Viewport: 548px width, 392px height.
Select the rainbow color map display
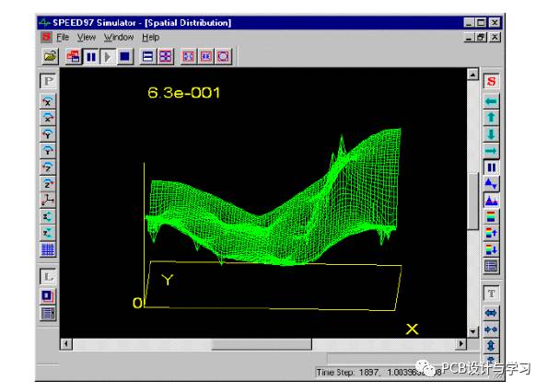(492, 216)
